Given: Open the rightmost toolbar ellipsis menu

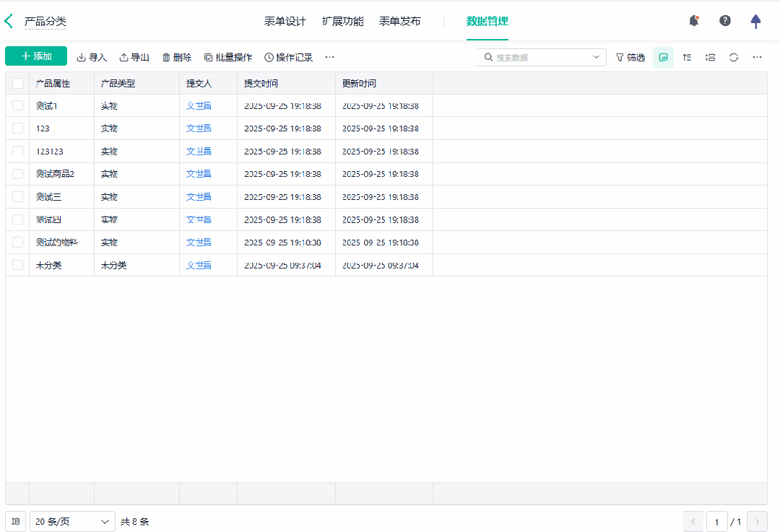Looking at the screenshot, I should point(757,57).
